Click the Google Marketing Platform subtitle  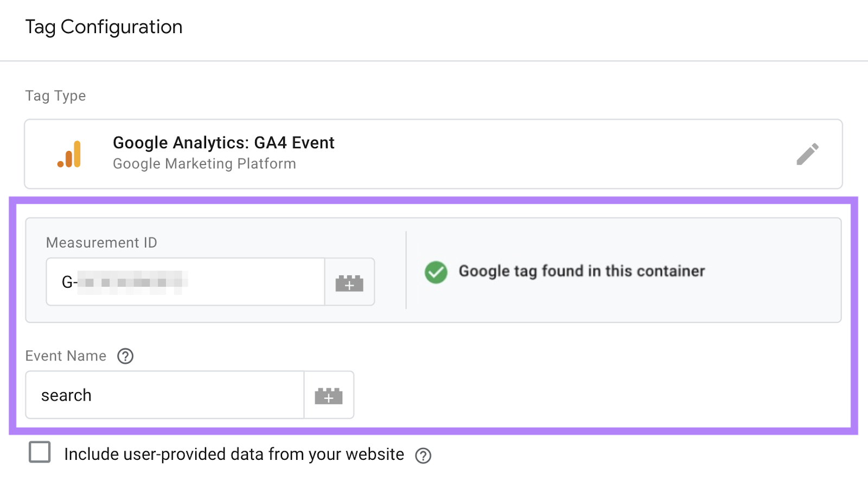(x=205, y=163)
